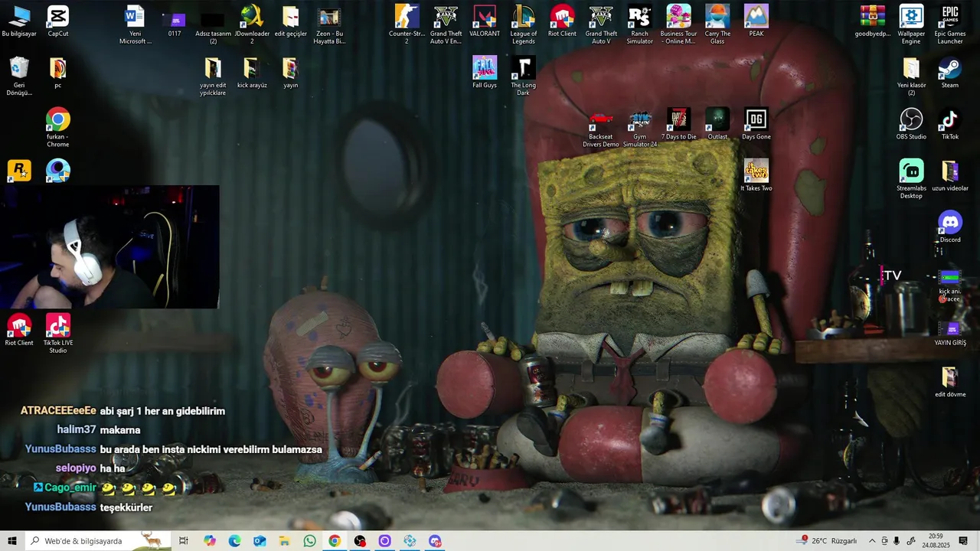
Task: Launch Grand Theft Auto V En... shortcut
Action: pyautogui.click(x=446, y=24)
